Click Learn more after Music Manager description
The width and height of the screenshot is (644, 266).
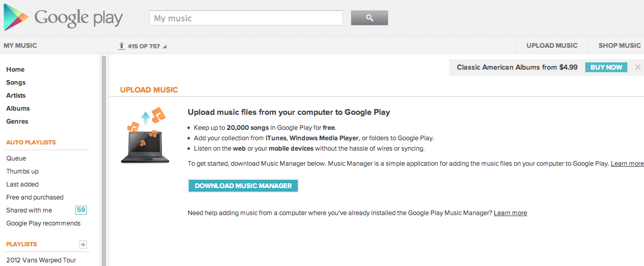tap(627, 164)
